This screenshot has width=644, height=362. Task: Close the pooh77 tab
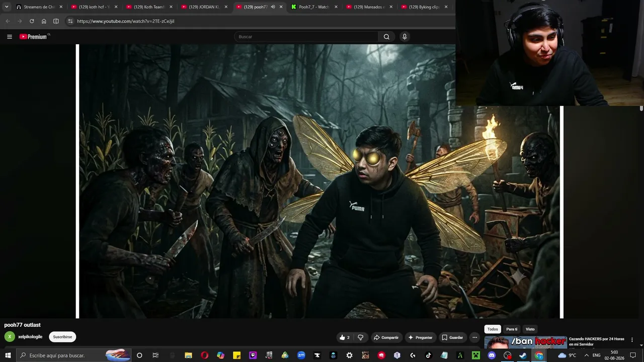(x=281, y=7)
